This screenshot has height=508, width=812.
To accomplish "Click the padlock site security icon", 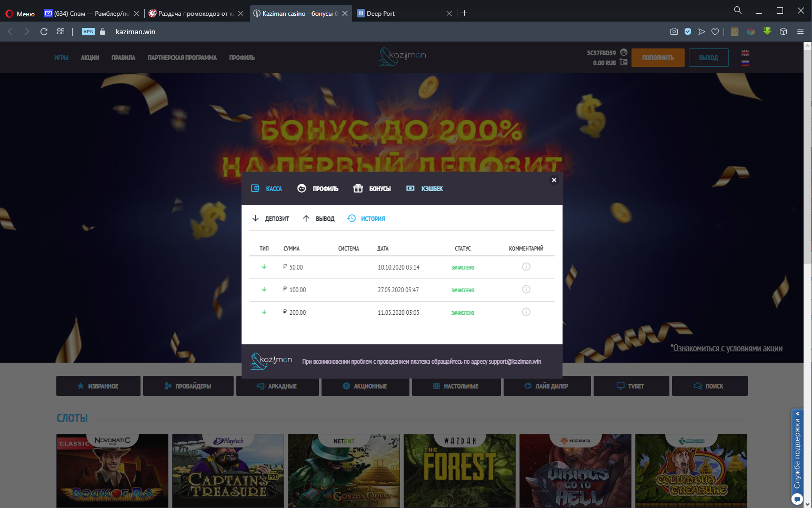I will 103,32.
